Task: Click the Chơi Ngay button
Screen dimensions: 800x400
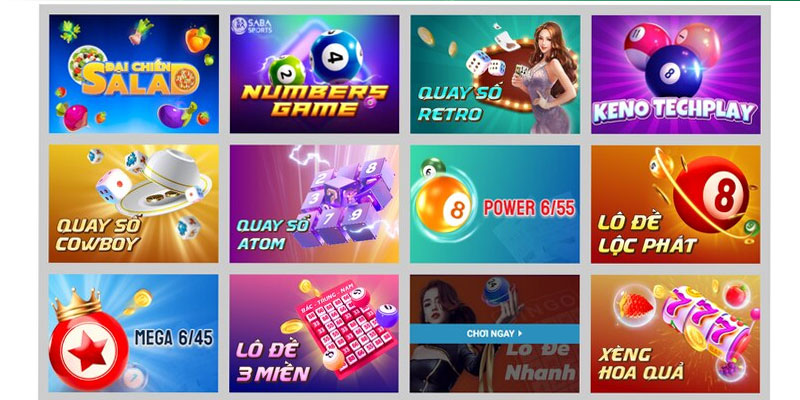Action: (x=495, y=334)
